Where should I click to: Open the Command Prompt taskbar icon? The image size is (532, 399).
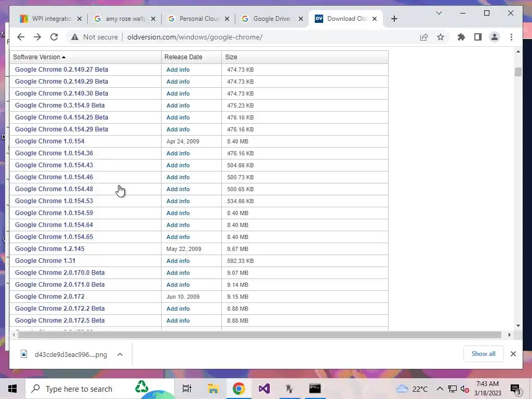315,389
